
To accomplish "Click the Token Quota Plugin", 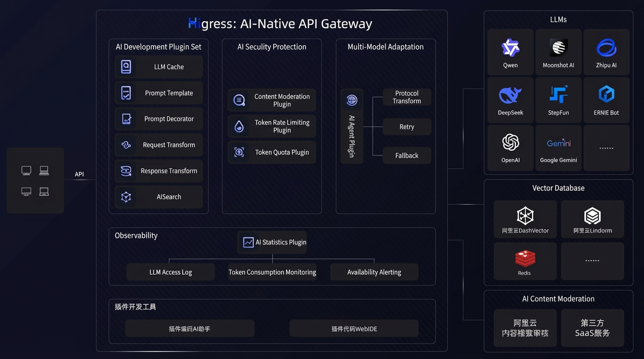I will pyautogui.click(x=272, y=152).
